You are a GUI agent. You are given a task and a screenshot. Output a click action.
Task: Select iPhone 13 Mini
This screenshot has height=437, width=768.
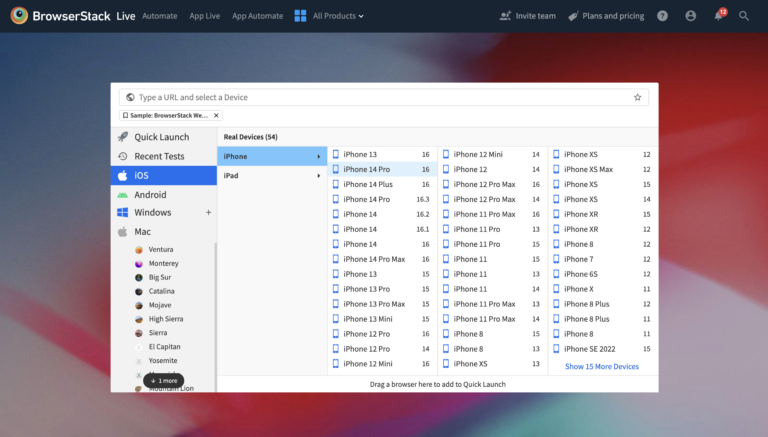[382, 319]
